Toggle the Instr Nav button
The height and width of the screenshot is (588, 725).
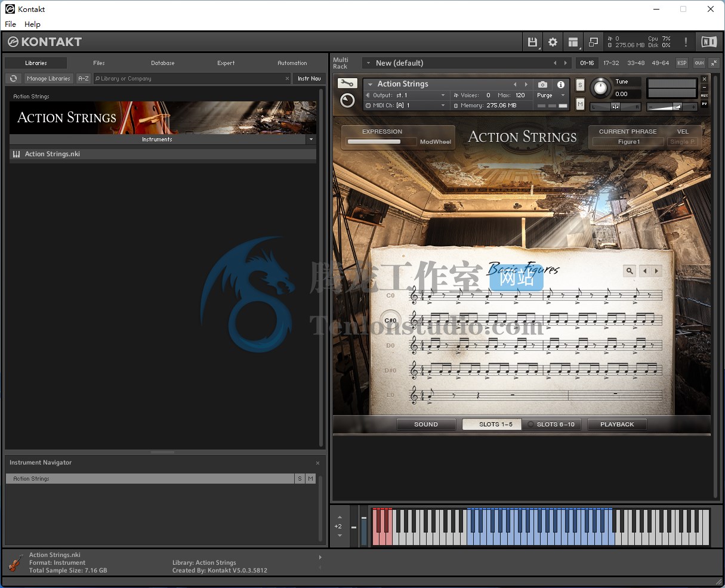(x=309, y=78)
